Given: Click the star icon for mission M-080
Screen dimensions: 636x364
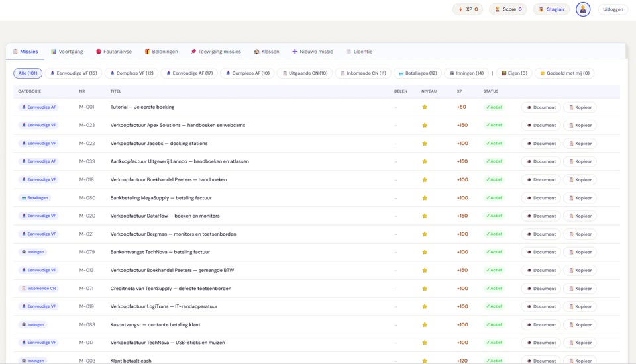Looking at the screenshot, I should pyautogui.click(x=425, y=198).
